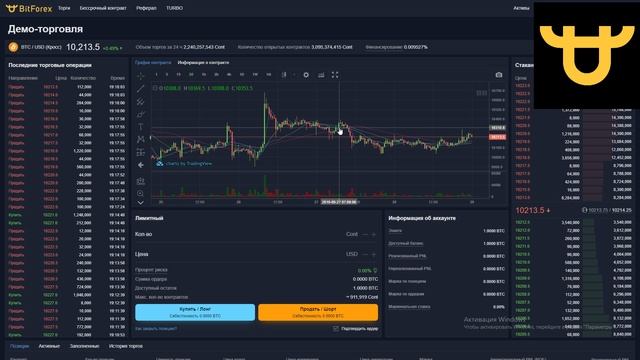This screenshot has width=640, height=360.
Task: Open Бессрочный контракт menu item
Action: point(103,8)
